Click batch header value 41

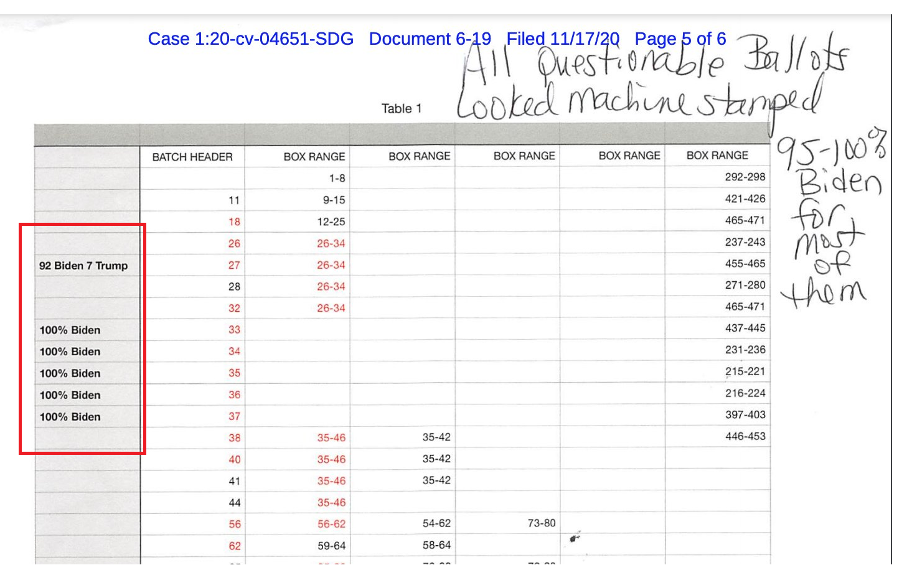pyautogui.click(x=234, y=481)
